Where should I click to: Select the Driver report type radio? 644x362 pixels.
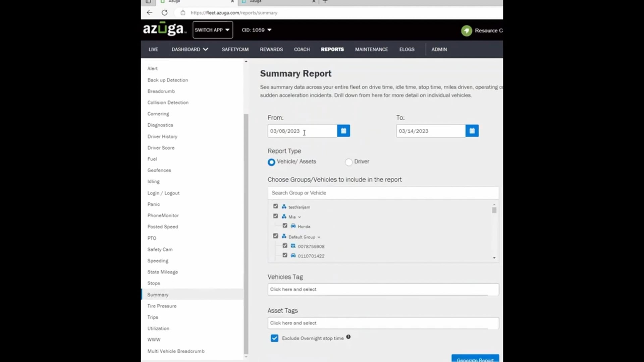[348, 162]
